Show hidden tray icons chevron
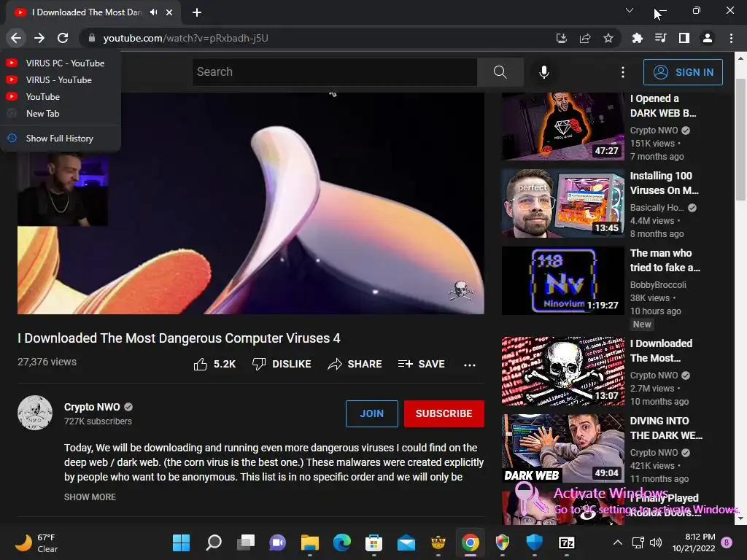The width and height of the screenshot is (747, 560). coord(617,542)
